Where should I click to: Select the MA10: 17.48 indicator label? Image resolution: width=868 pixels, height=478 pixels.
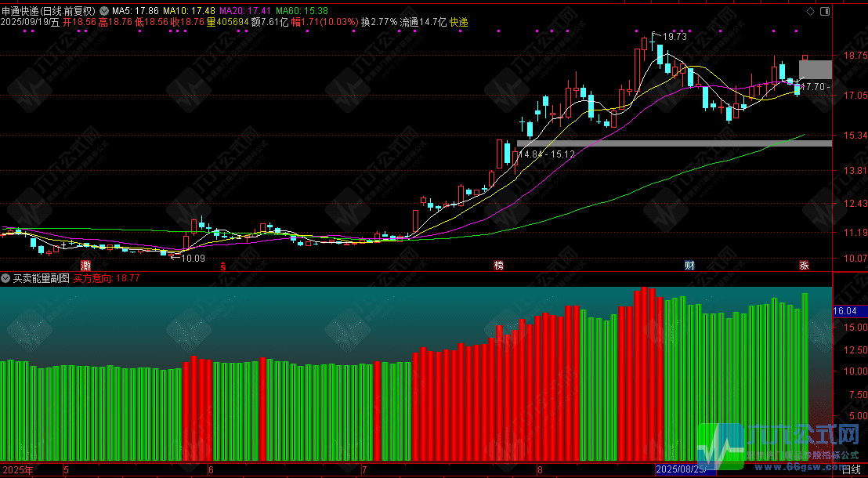190,11
